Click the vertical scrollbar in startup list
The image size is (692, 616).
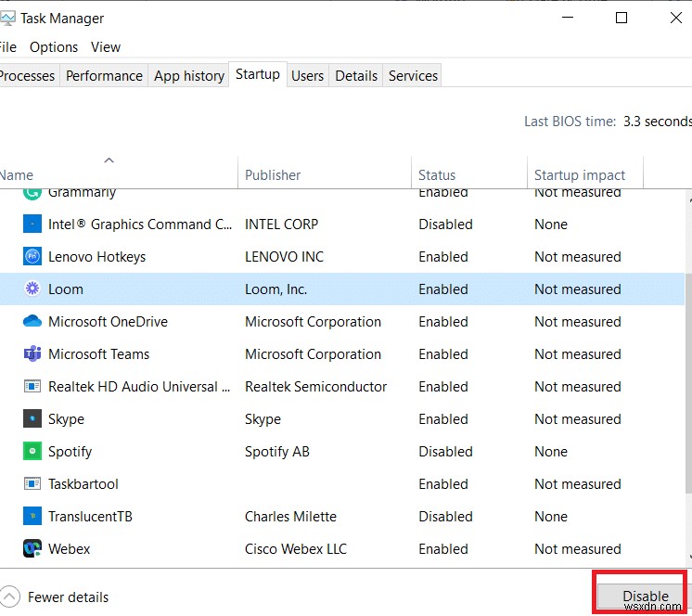pyautogui.click(x=686, y=371)
